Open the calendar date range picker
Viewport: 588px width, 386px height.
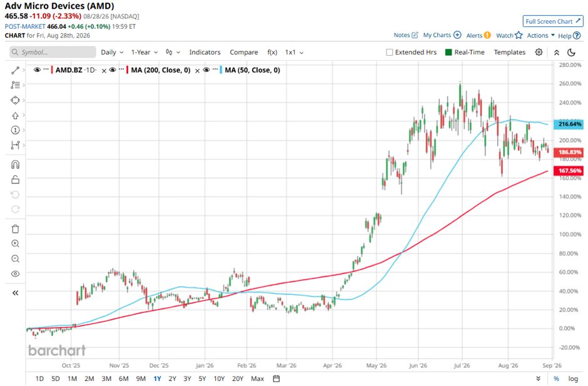click(276, 378)
